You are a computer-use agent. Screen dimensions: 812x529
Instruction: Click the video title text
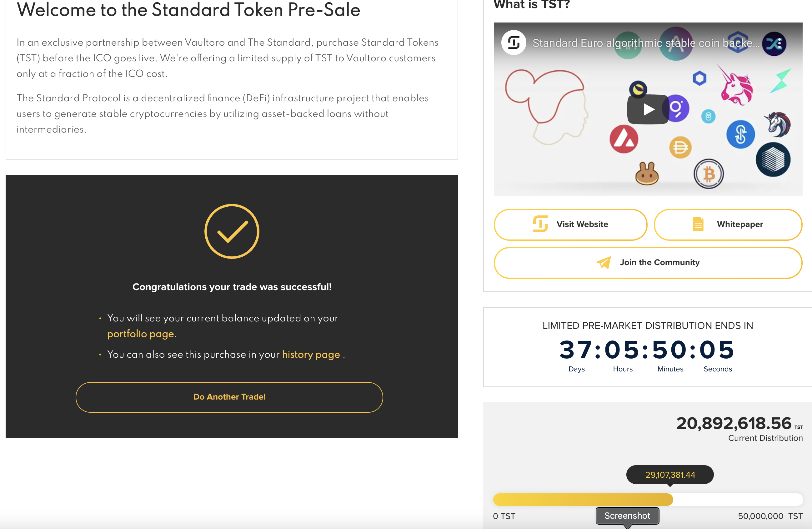646,43
